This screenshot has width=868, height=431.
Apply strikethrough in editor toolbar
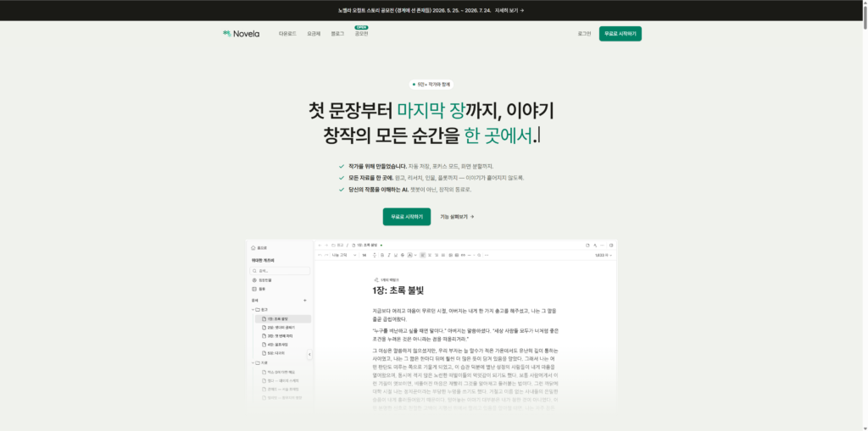(x=403, y=255)
